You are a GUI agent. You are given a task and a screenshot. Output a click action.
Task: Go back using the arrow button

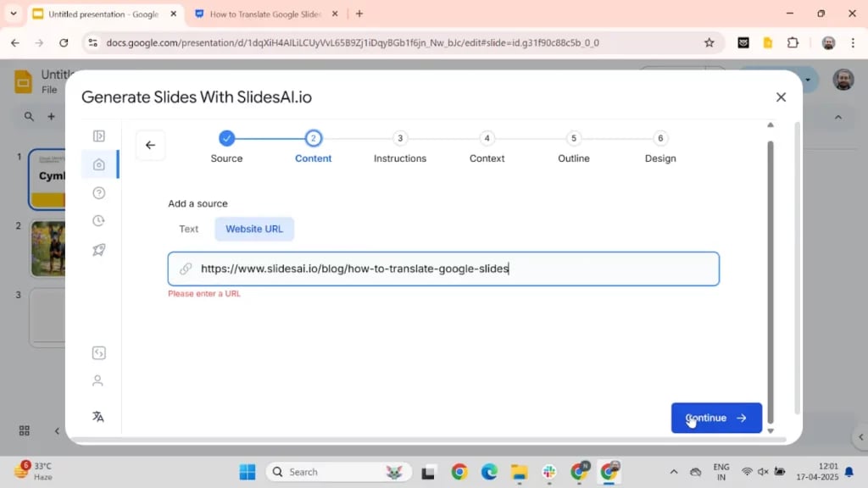[150, 145]
